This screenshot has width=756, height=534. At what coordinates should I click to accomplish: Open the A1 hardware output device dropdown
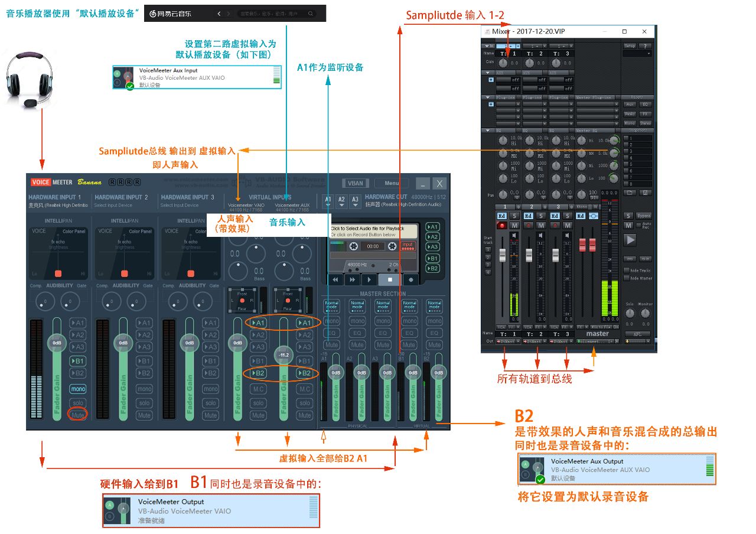coord(328,204)
